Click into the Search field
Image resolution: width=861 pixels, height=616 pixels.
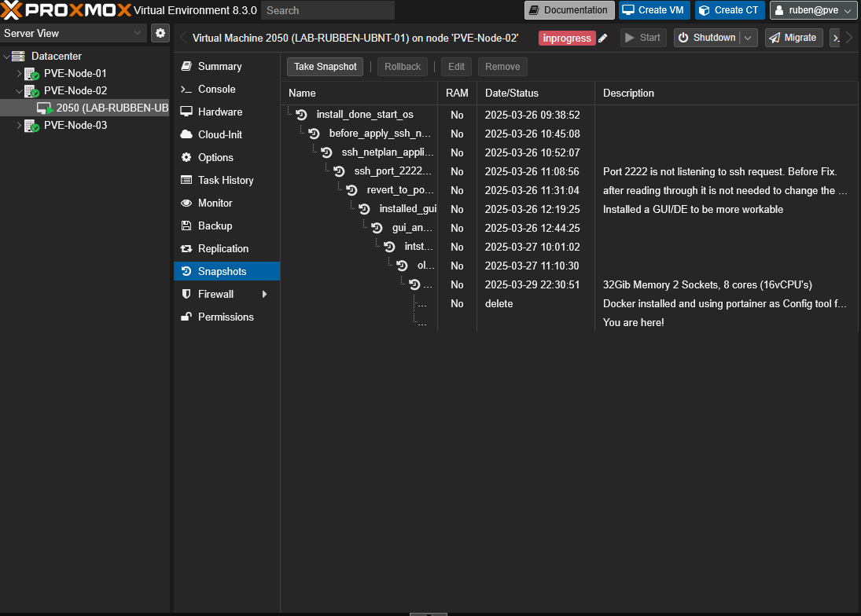328,10
